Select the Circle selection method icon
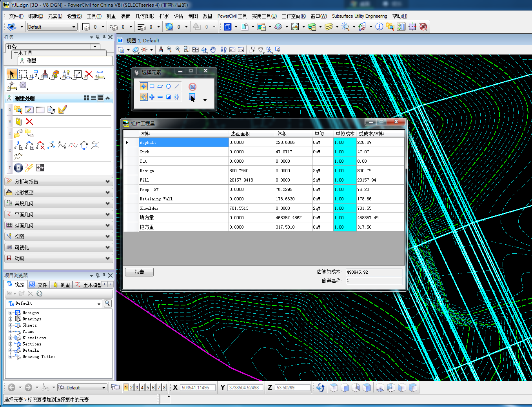Screen dimensions: 532x407 click(168, 87)
